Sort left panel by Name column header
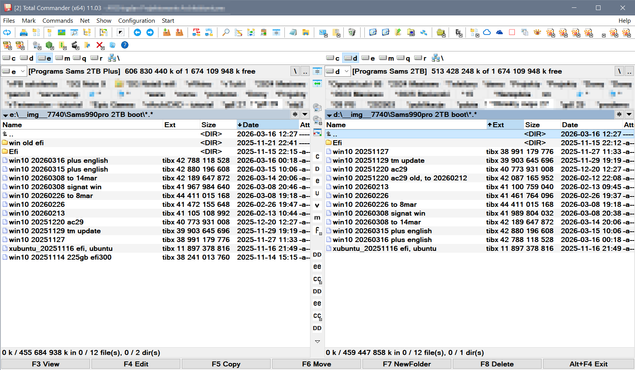Viewport: 635px width, 370px height. click(x=82, y=125)
